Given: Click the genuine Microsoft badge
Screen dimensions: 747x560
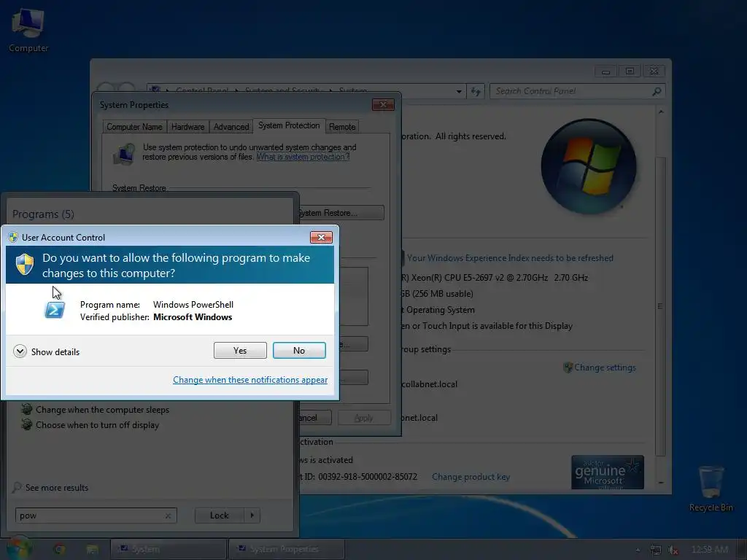Looking at the screenshot, I should [x=608, y=472].
